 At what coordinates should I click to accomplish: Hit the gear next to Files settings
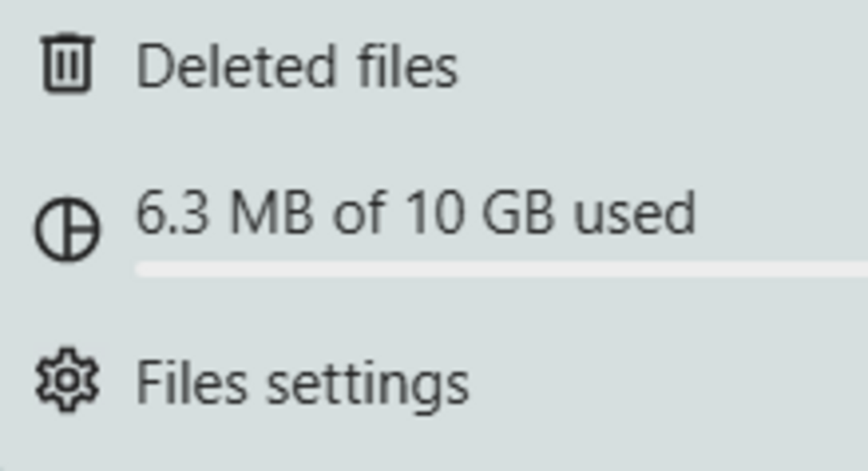[x=67, y=380]
